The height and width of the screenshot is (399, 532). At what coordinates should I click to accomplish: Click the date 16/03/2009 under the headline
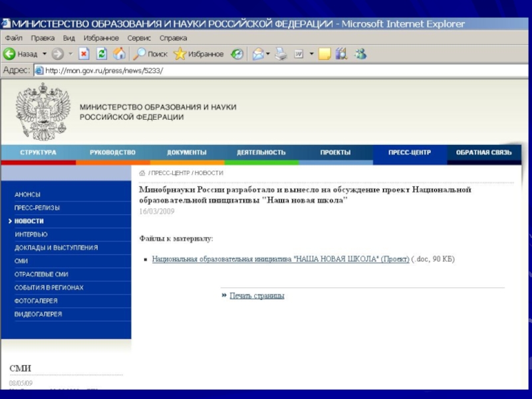157,211
